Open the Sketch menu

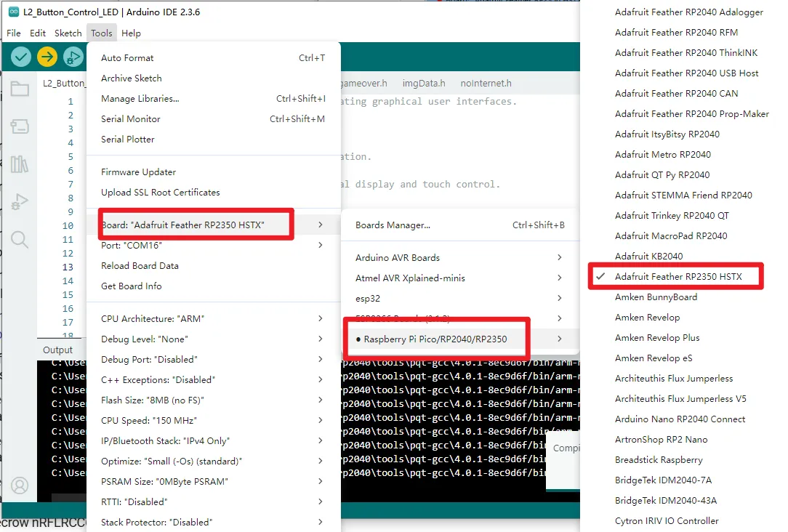[68, 33]
